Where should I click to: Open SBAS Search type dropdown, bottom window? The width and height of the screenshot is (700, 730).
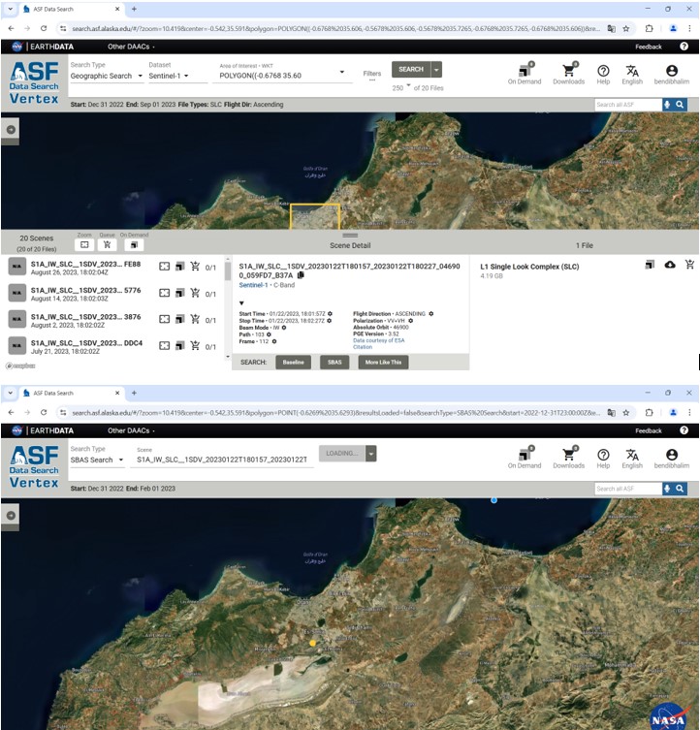97,460
